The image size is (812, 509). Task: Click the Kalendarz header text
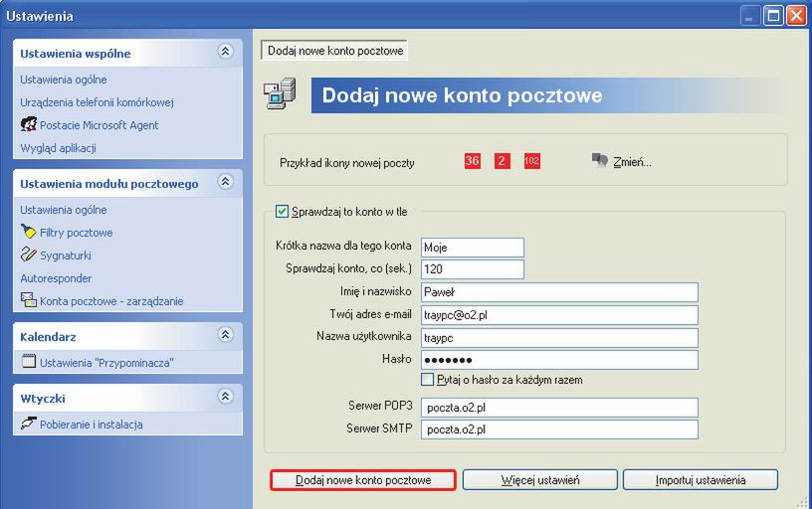point(48,337)
